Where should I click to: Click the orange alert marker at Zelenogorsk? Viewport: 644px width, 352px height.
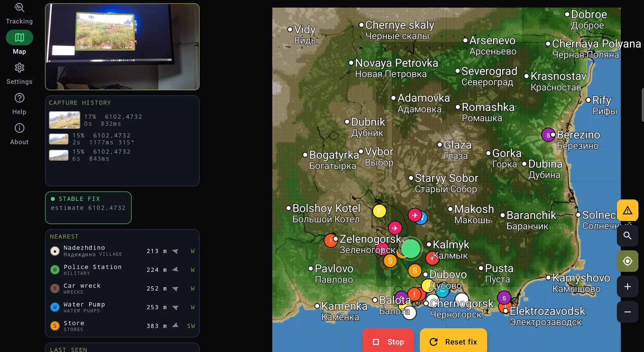(x=330, y=240)
